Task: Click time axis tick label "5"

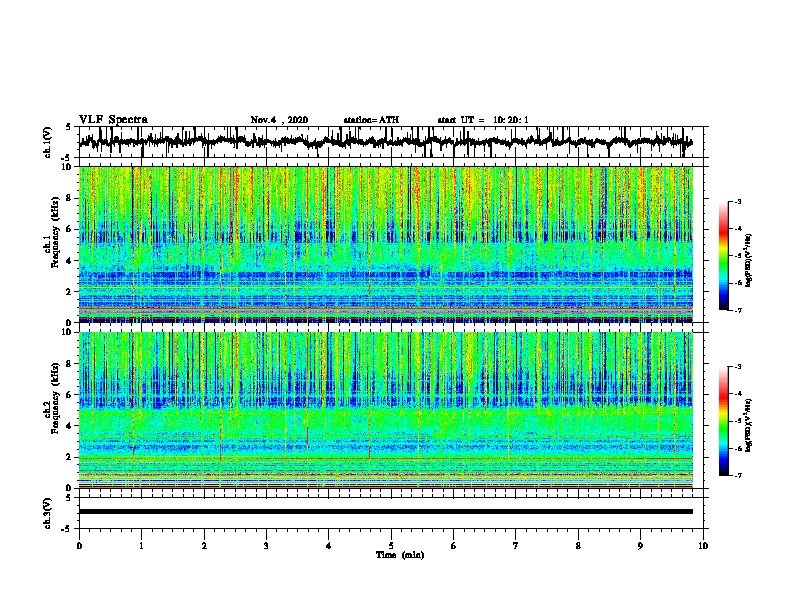Action: click(391, 546)
